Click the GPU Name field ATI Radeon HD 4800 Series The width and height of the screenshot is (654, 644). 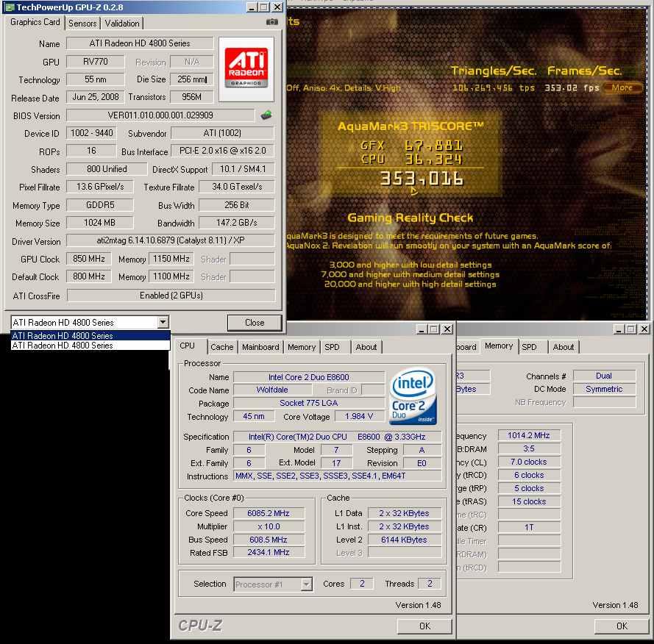pyautogui.click(x=140, y=43)
